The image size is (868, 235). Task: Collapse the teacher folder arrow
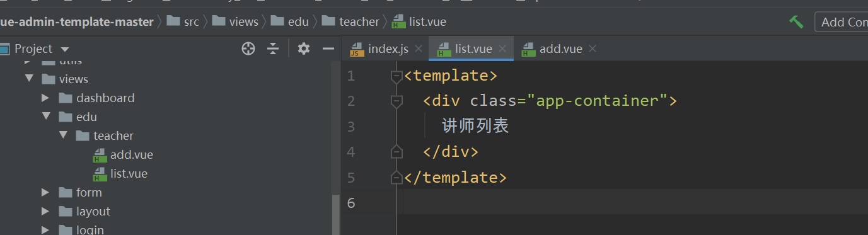pos(62,135)
